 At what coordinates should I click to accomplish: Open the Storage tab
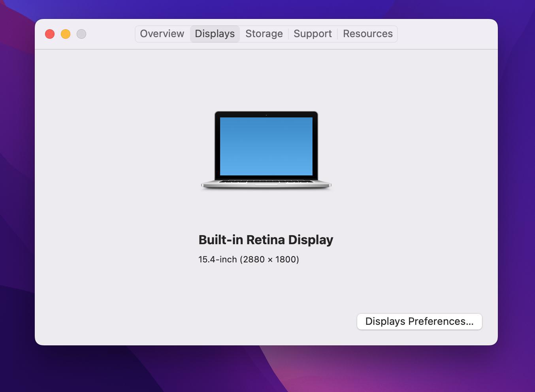pos(264,34)
